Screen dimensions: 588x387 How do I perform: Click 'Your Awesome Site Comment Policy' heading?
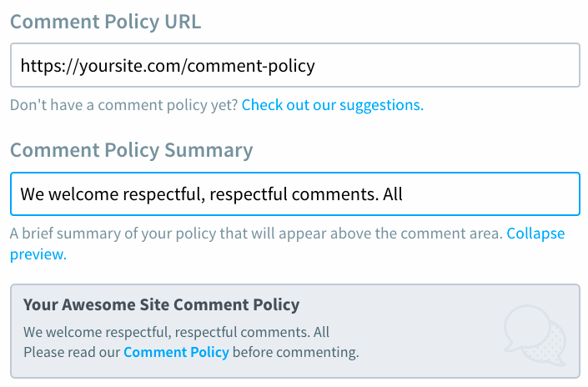(161, 304)
